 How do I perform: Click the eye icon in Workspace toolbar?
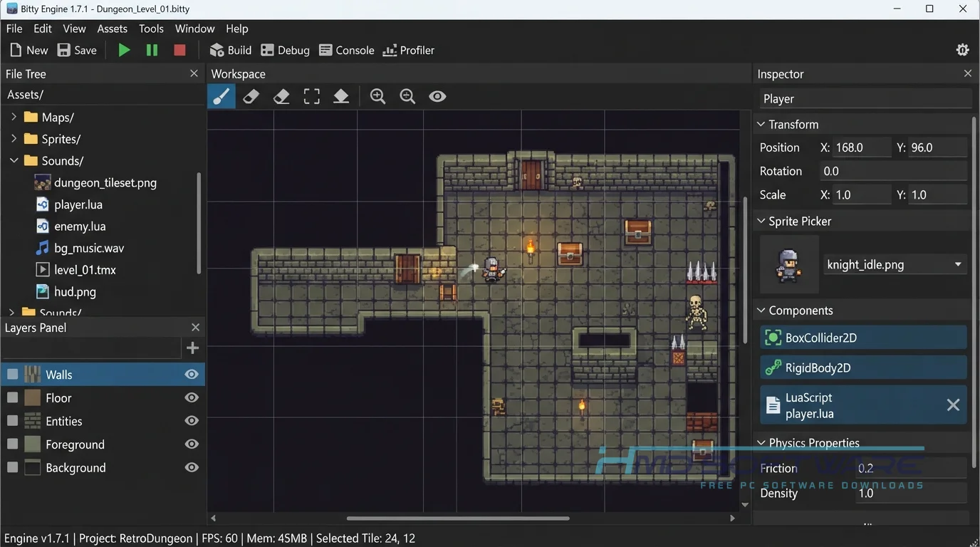[437, 96]
